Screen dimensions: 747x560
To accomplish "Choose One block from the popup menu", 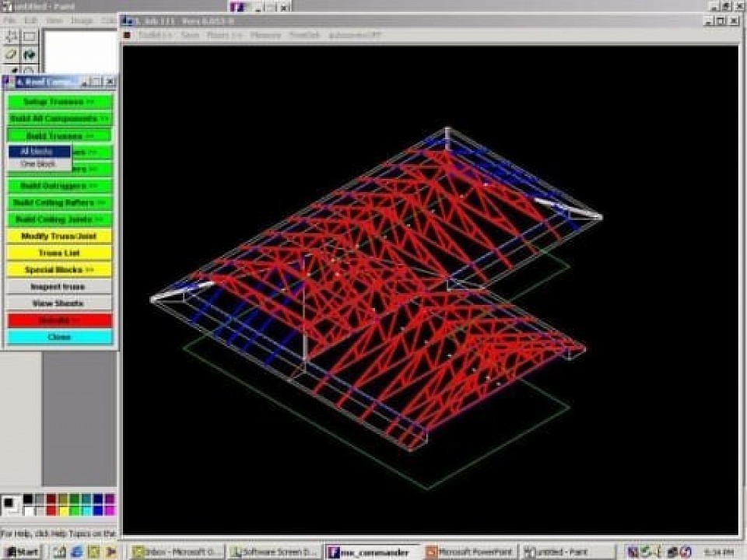I will (38, 164).
